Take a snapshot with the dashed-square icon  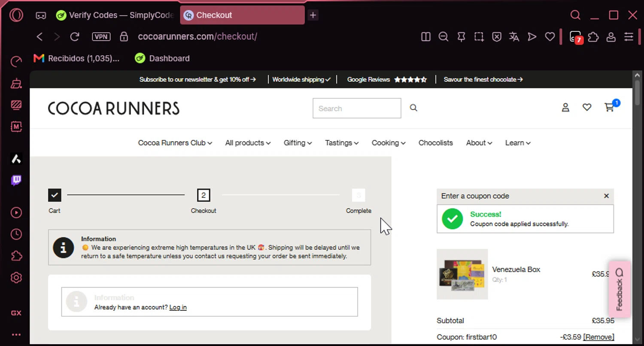pyautogui.click(x=479, y=37)
